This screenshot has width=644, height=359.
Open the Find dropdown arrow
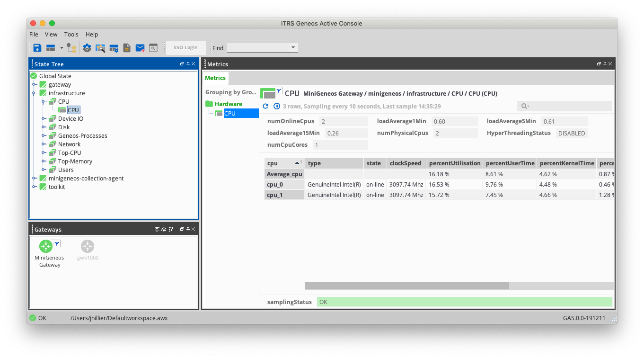(x=293, y=48)
